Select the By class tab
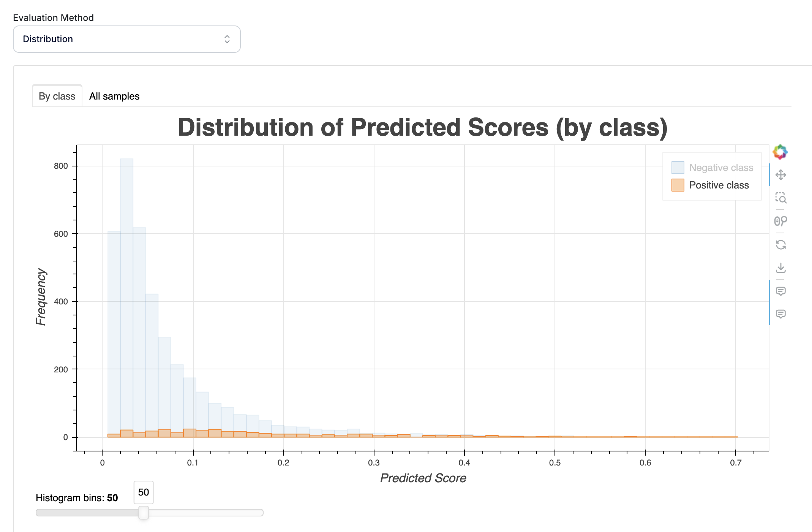Viewport: 812px width, 532px height. [x=57, y=97]
